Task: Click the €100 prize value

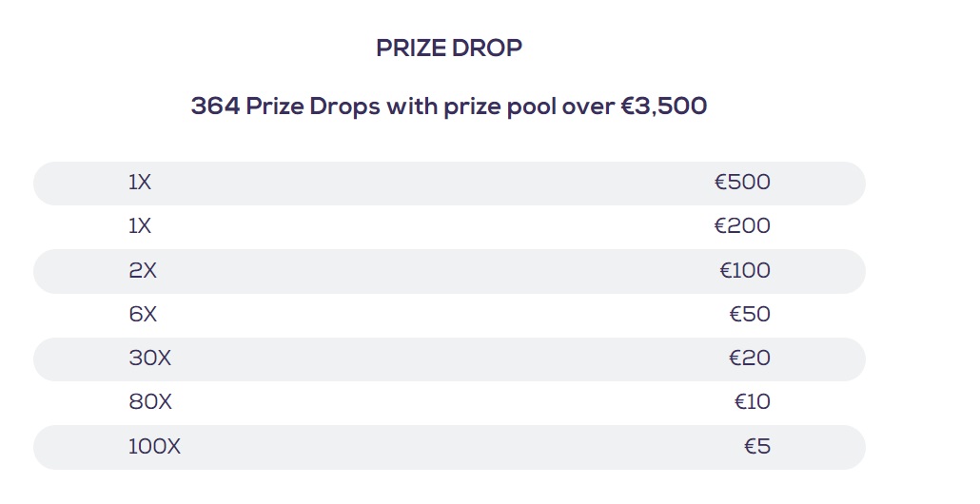Action: coord(745,271)
